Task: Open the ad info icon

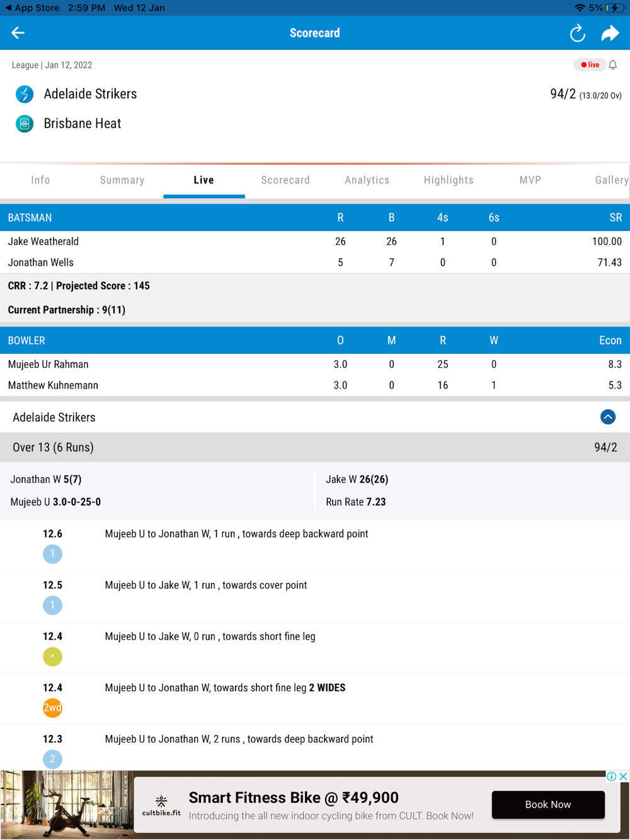Action: [x=612, y=776]
